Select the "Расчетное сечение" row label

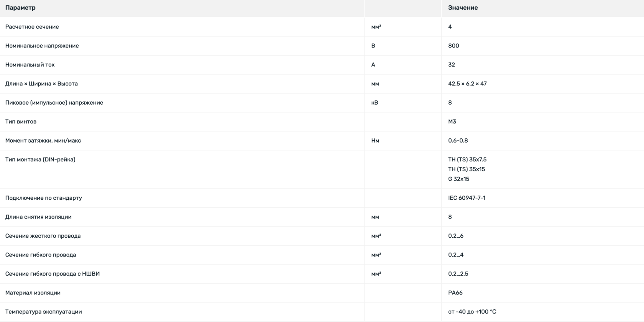(x=32, y=27)
